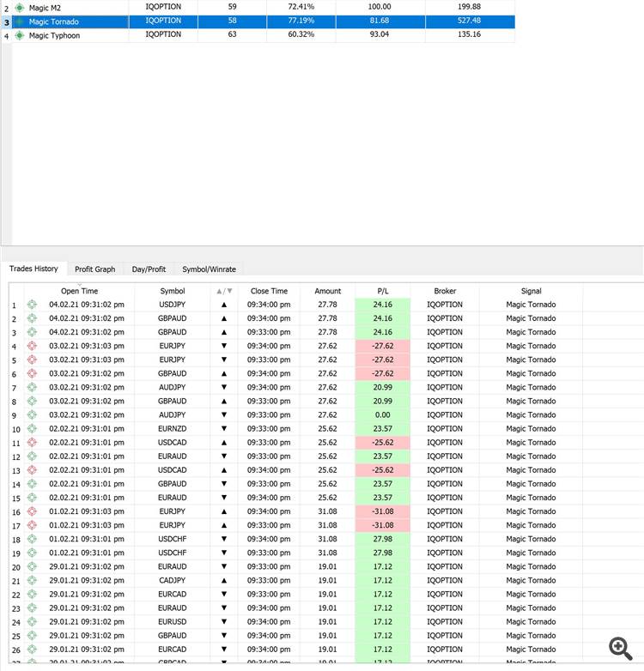644x671 pixels.
Task: Sort by the Broker column header
Action: [445, 291]
